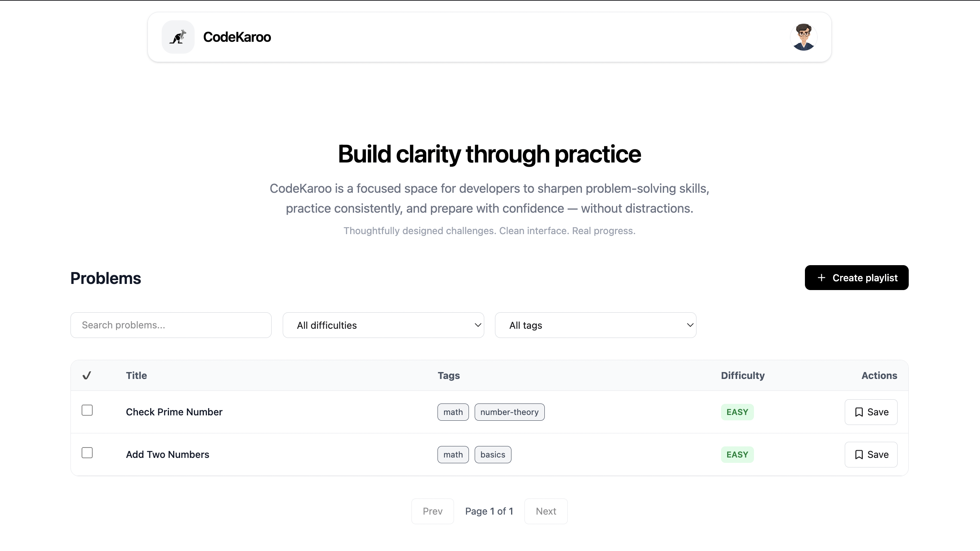
Task: Select the math tag on Check Prime Number
Action: click(452, 412)
